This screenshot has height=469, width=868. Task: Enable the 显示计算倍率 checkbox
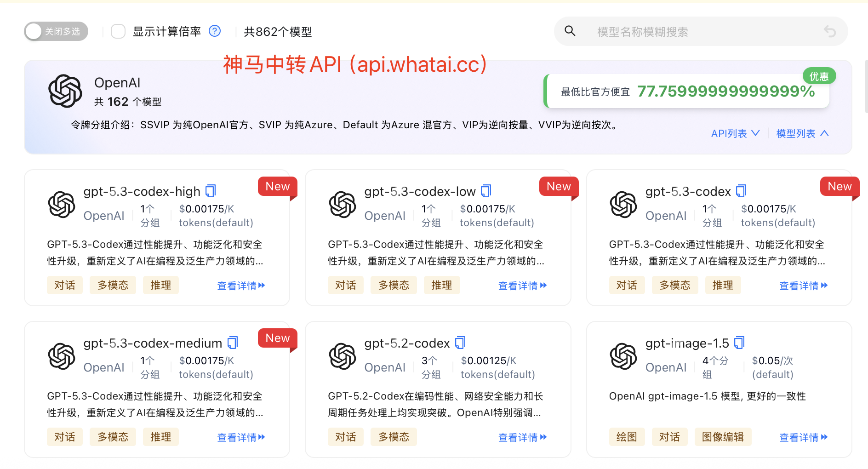click(118, 31)
